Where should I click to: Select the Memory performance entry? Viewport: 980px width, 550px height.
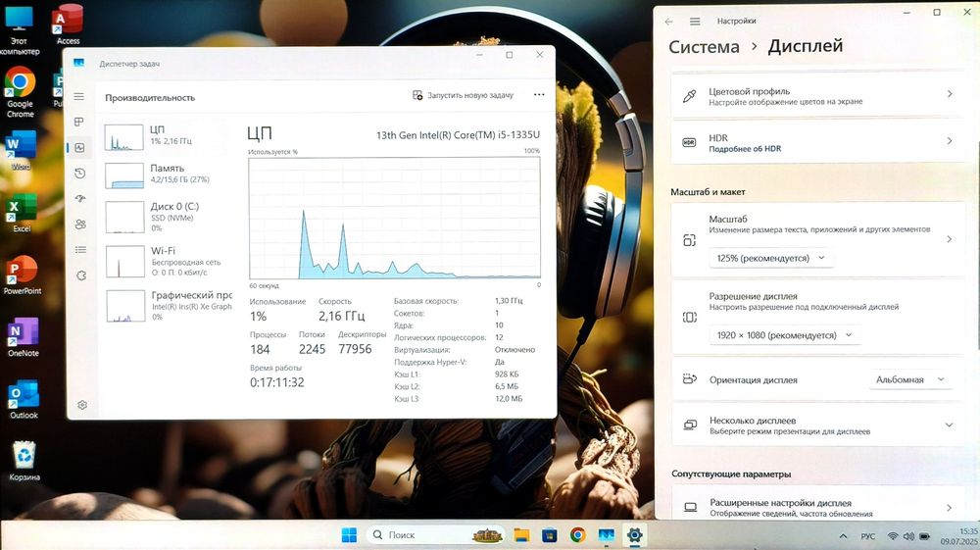167,175
